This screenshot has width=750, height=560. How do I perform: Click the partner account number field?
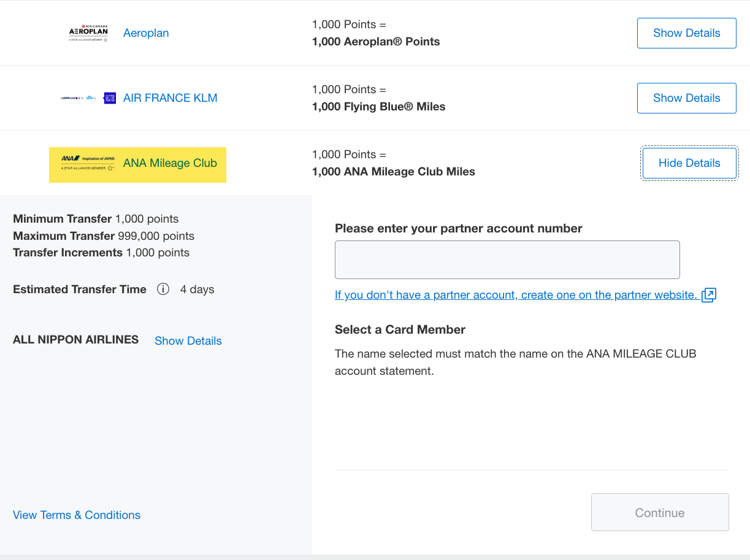[x=507, y=260]
